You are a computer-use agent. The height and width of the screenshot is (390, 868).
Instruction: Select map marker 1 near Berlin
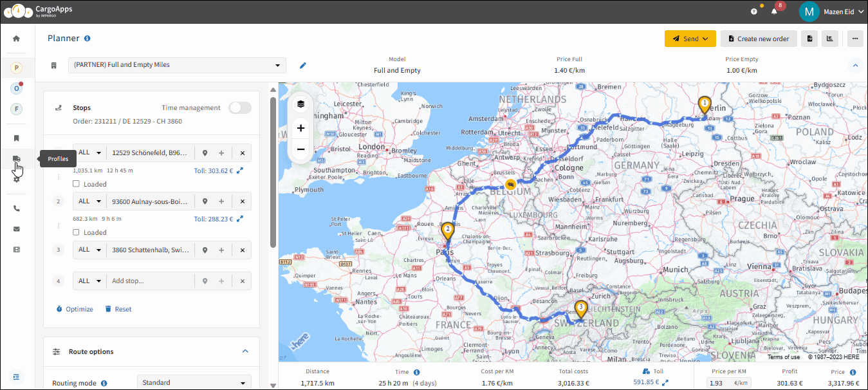tap(705, 106)
